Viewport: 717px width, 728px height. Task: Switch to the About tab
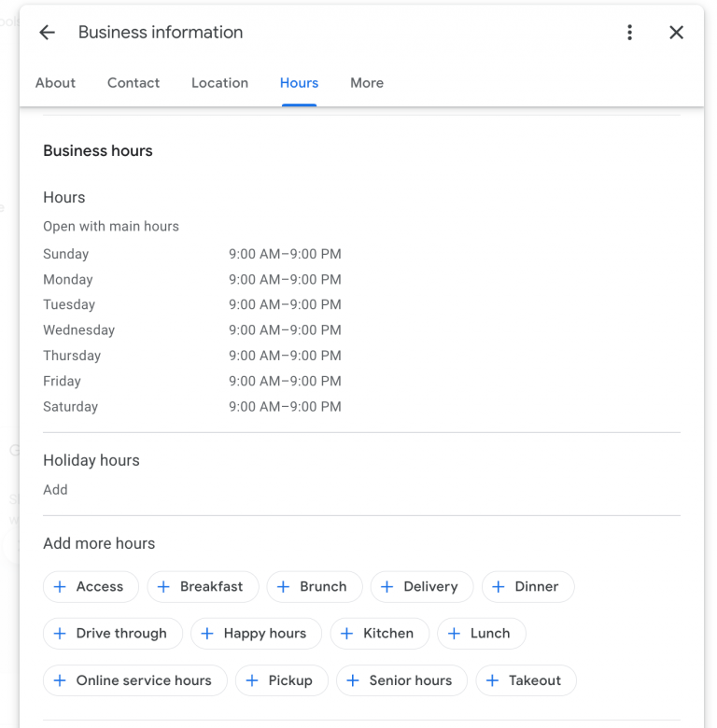point(55,83)
